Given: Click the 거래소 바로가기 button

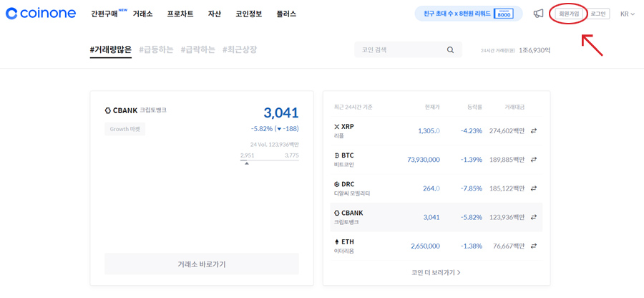Looking at the screenshot, I should 202,264.
